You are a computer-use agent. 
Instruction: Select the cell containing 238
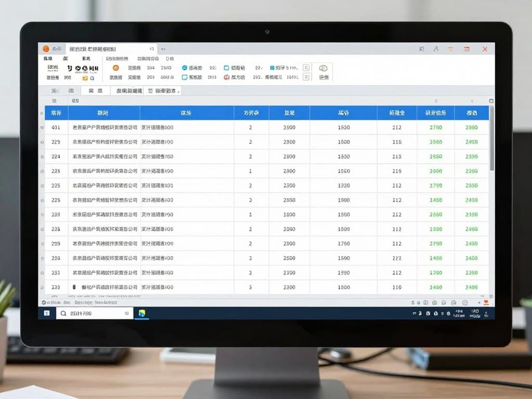click(56, 215)
